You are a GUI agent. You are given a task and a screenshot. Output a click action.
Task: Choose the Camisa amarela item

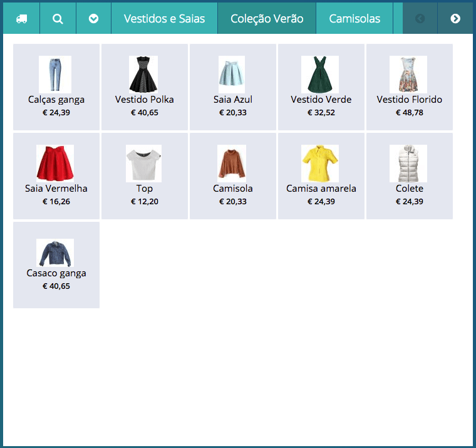pos(321,176)
